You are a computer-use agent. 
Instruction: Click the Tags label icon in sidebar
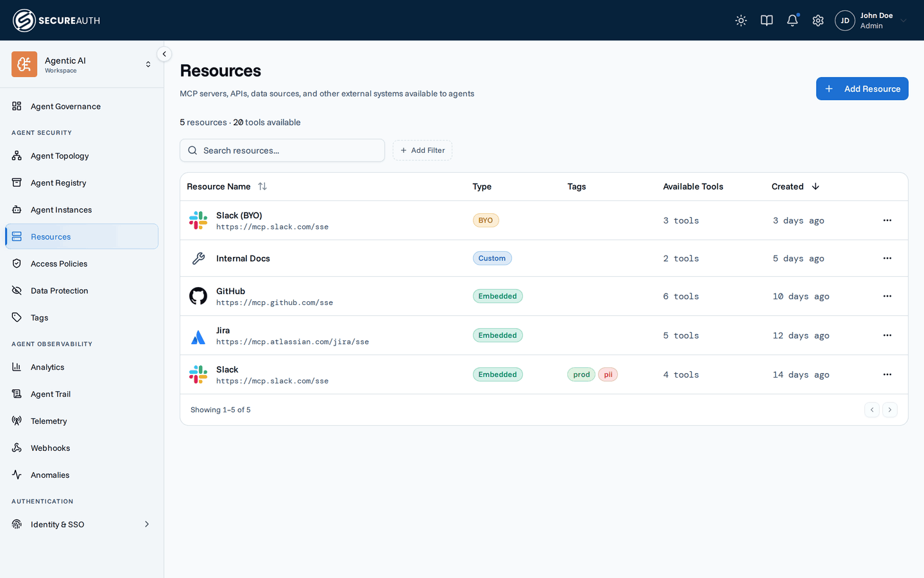click(17, 317)
